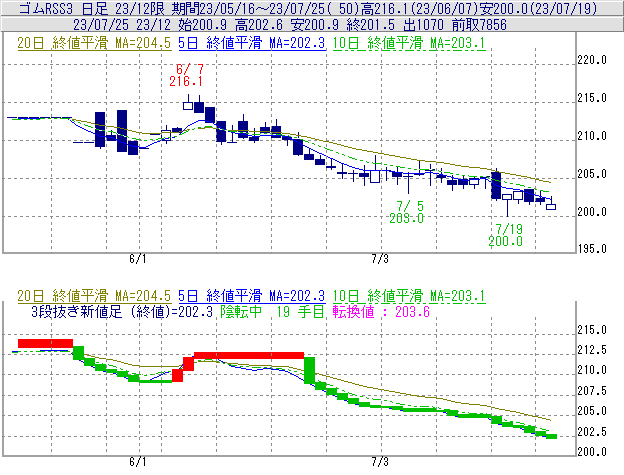
Task: Select the 5日 終値平滑 MA=202.3 label in upper chart
Action: pos(252,43)
